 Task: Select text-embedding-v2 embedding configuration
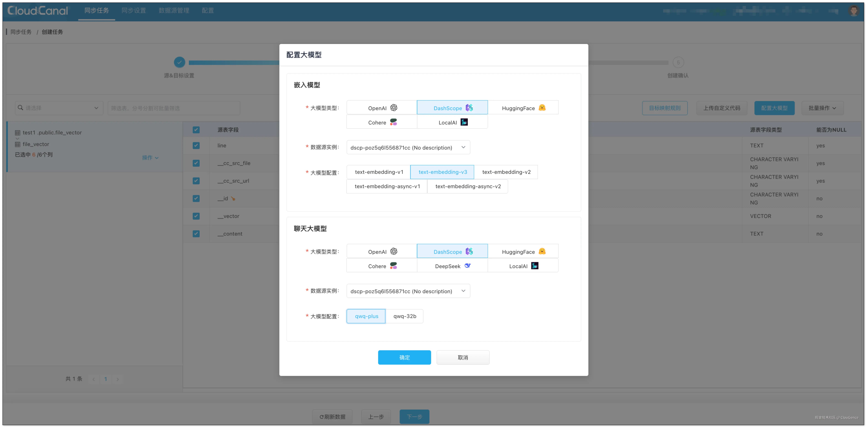pos(506,172)
